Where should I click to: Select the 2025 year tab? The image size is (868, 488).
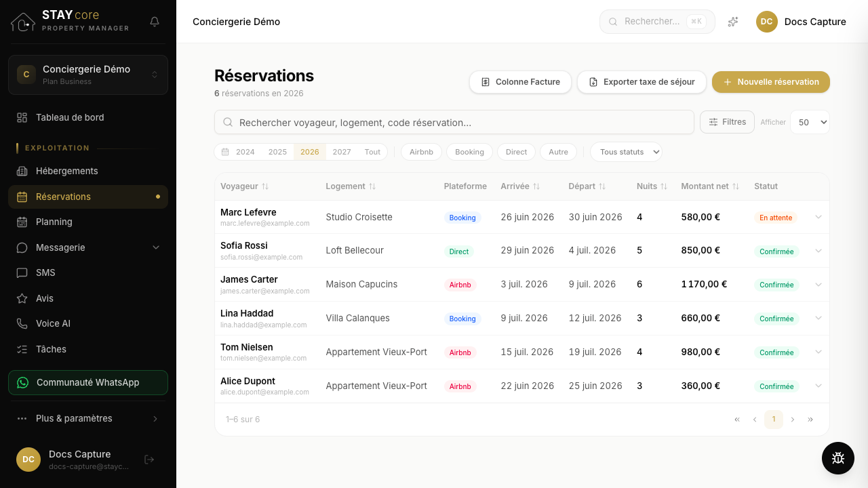pos(277,152)
